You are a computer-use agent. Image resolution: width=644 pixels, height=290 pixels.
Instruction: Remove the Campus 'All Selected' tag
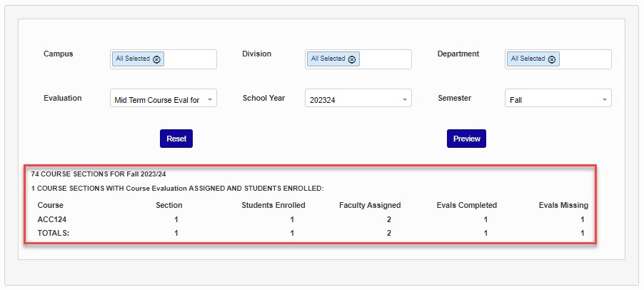[157, 59]
